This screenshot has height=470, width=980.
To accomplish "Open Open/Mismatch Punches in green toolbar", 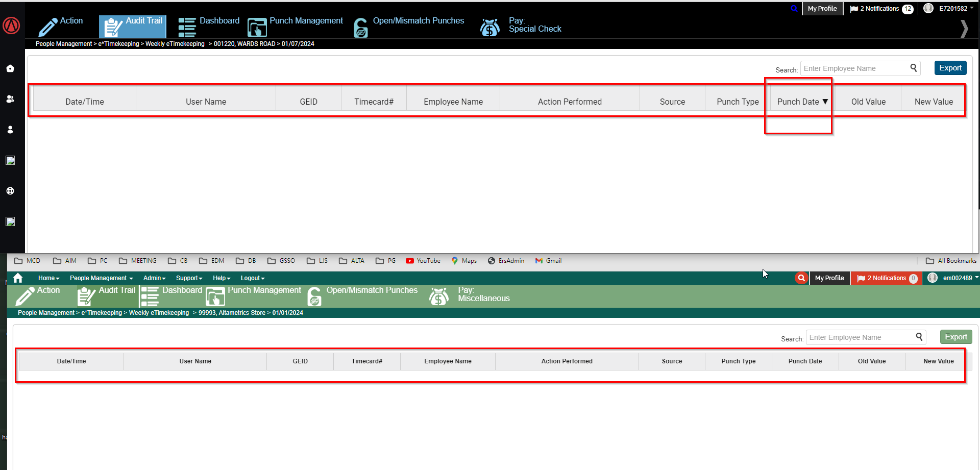I will [x=362, y=296].
